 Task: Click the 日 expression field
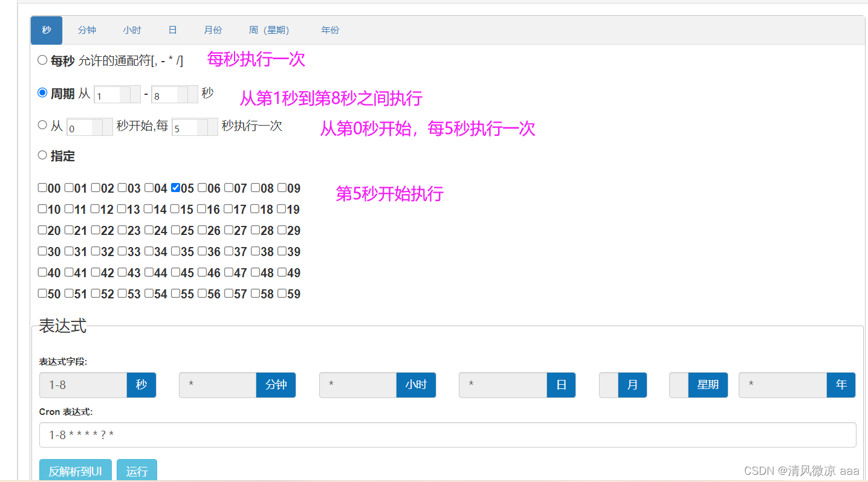pyautogui.click(x=503, y=385)
